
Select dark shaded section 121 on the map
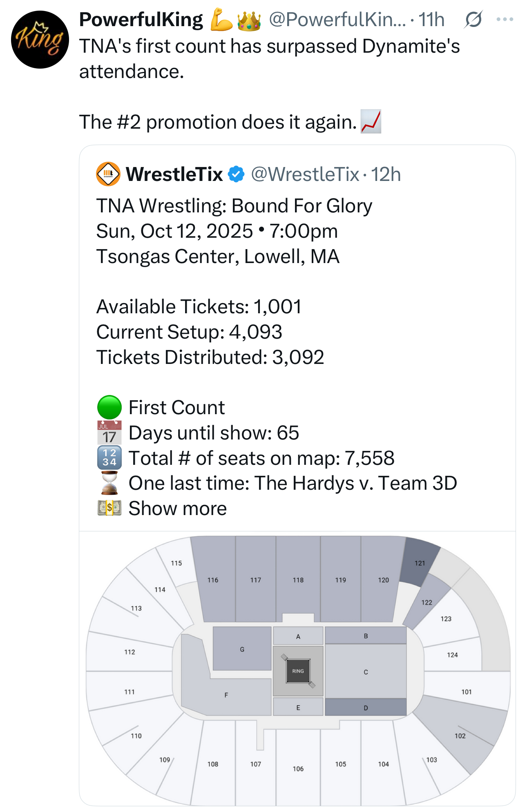point(420,562)
